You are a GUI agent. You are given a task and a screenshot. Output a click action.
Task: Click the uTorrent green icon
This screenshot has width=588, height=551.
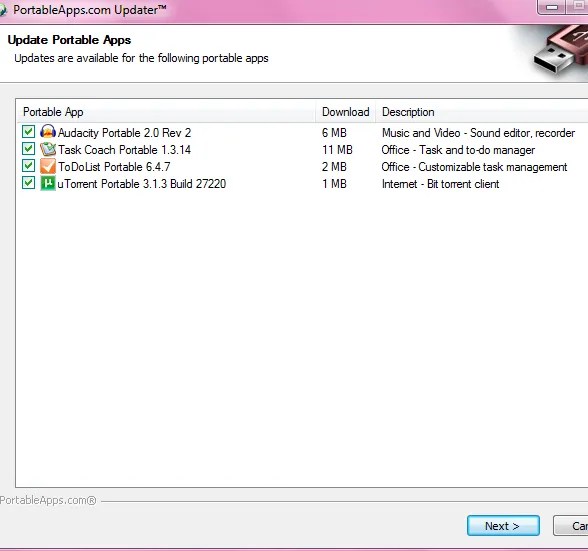(48, 183)
